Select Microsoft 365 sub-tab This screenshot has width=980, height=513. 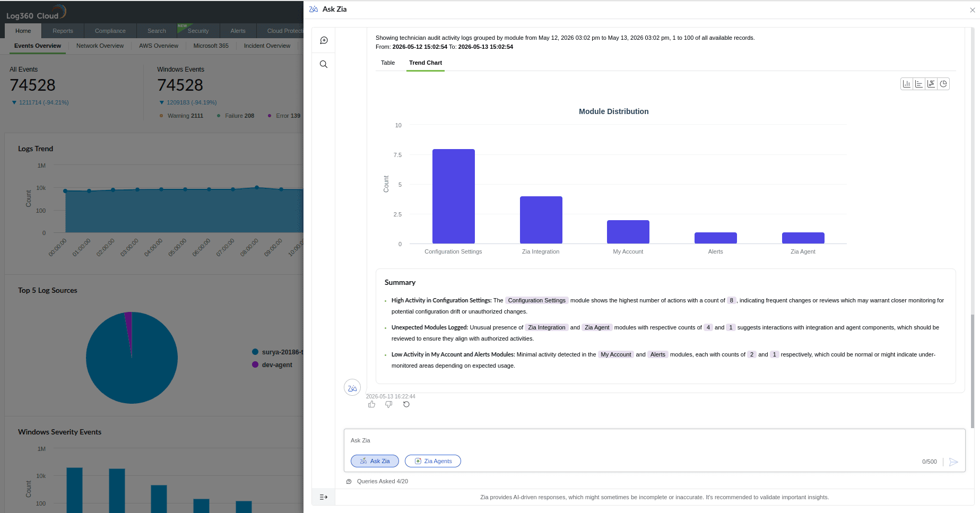211,46
